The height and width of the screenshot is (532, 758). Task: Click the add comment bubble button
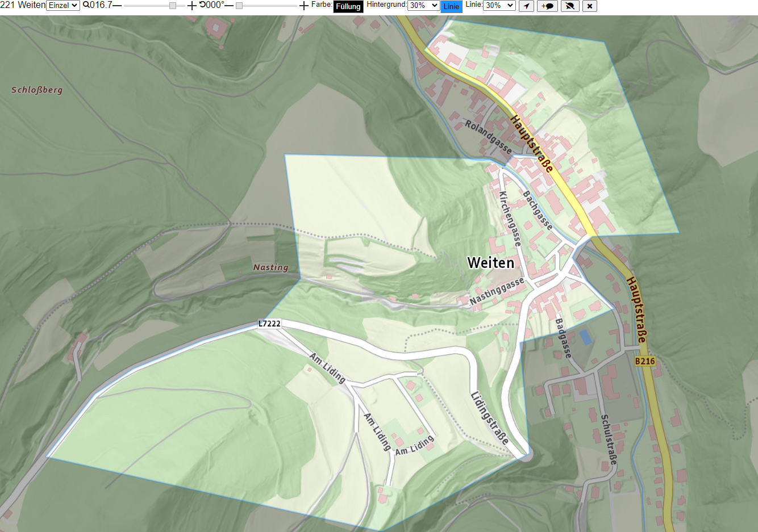tap(547, 6)
